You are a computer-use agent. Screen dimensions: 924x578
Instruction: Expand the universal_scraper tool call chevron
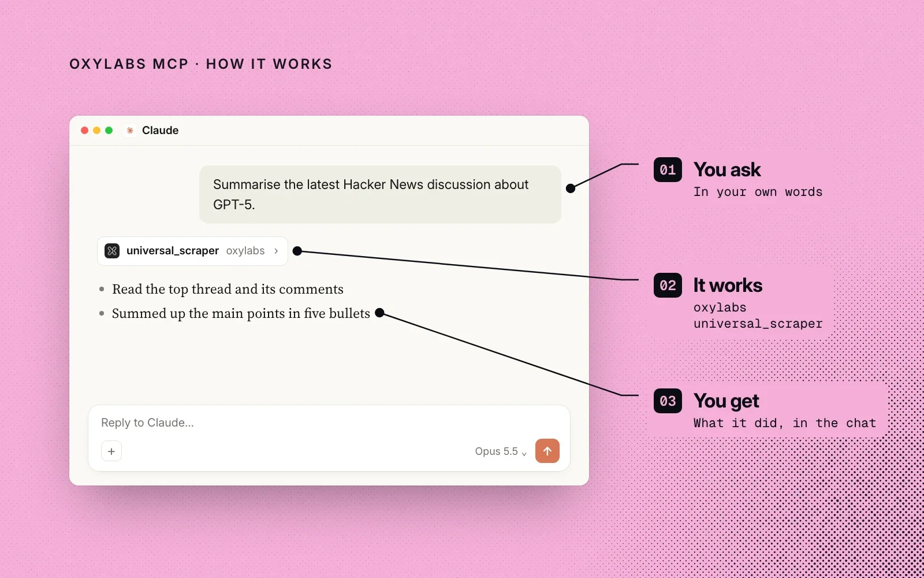pos(276,251)
